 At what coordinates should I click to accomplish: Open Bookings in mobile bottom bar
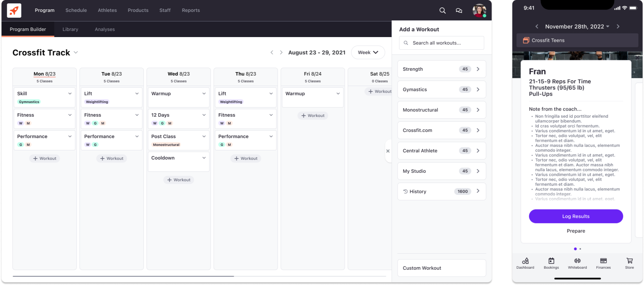(551, 263)
